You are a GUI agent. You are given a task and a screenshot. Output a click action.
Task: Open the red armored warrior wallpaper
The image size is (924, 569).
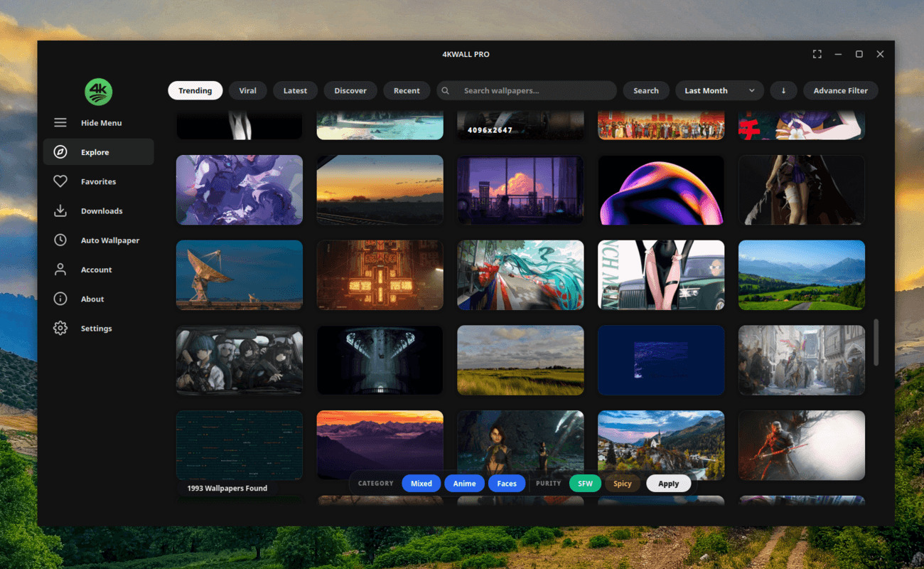(x=802, y=446)
